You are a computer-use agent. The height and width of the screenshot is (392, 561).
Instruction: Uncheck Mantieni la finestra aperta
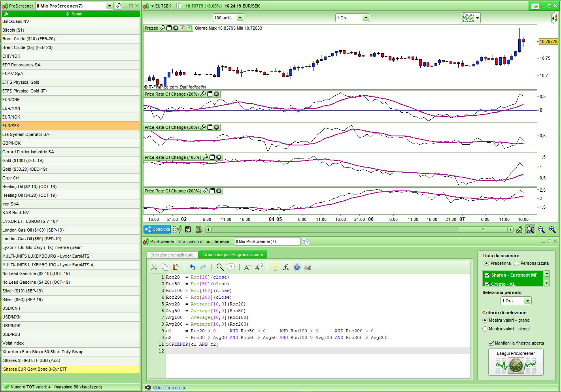tap(491, 343)
